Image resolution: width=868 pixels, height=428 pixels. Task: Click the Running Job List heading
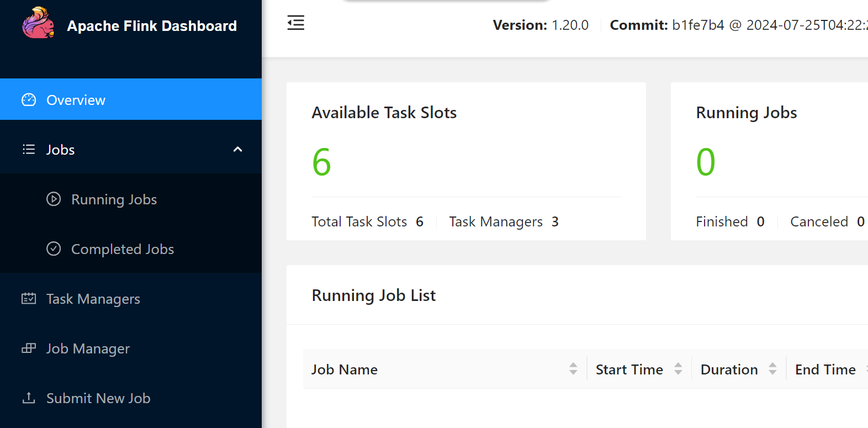coord(374,295)
